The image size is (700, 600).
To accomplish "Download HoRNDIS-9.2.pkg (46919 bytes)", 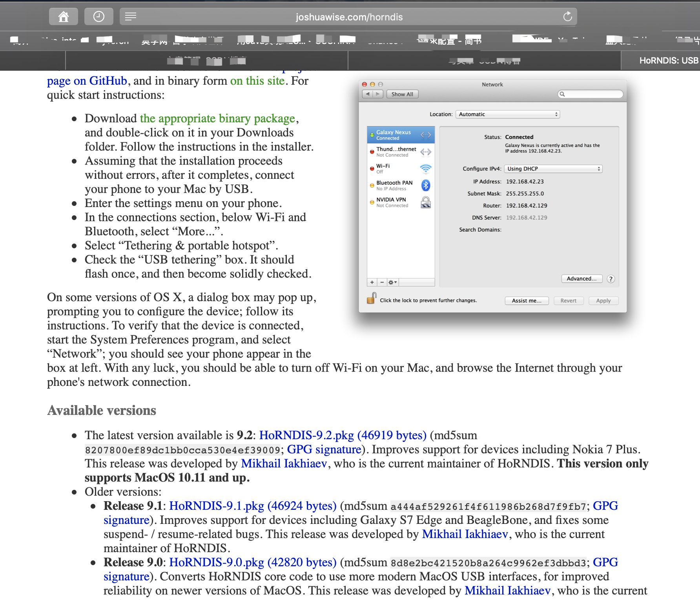I will (x=343, y=435).
